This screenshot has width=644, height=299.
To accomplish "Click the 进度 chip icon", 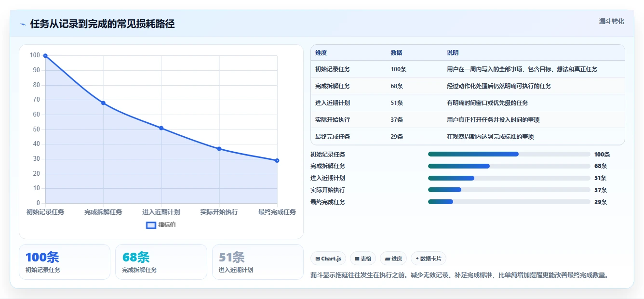I will (387, 259).
